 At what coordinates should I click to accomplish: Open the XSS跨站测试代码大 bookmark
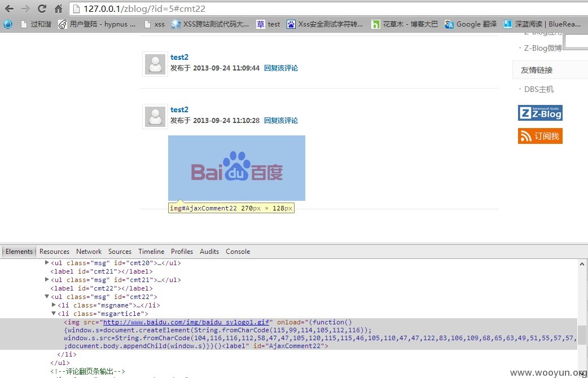(x=210, y=24)
